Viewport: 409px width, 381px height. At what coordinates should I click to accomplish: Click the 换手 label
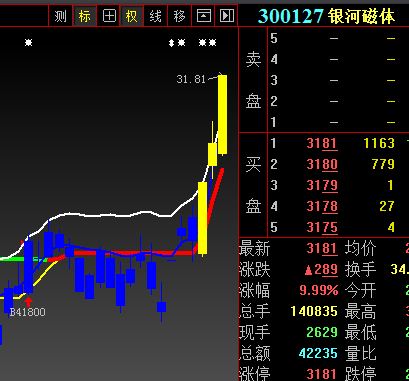point(360,269)
